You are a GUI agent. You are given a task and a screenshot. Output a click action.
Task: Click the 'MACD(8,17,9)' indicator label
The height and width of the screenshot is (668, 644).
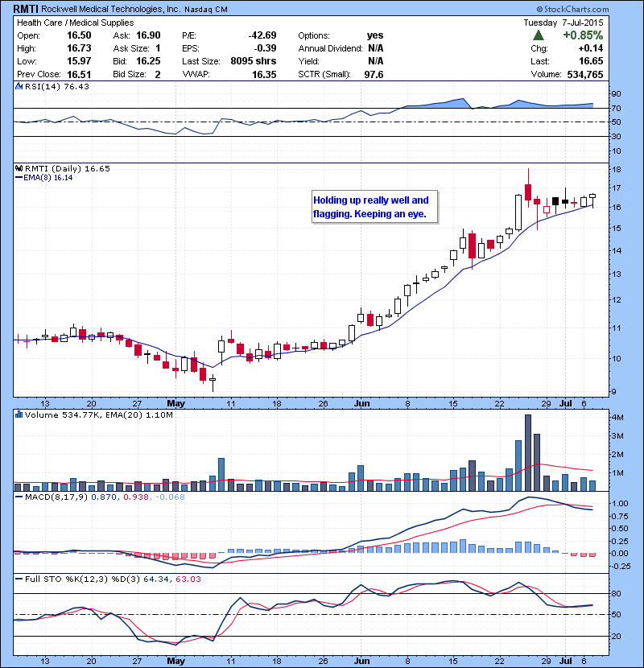(x=56, y=497)
